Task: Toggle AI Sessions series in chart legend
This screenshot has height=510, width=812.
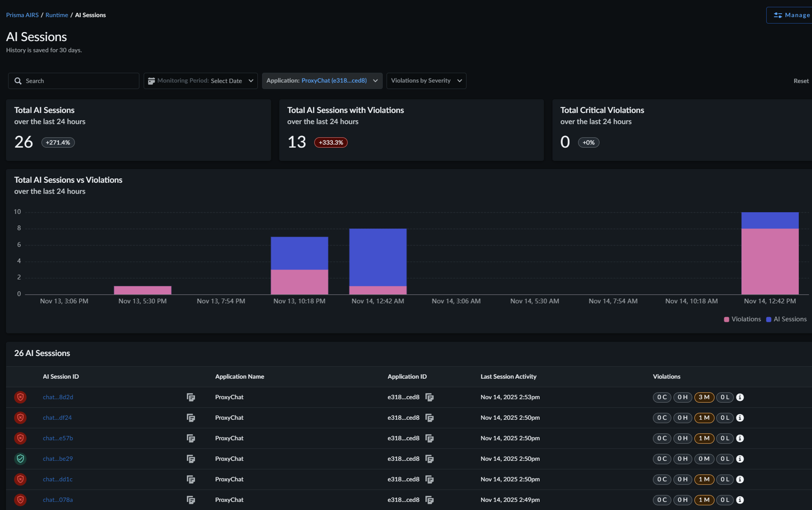Action: coord(786,319)
